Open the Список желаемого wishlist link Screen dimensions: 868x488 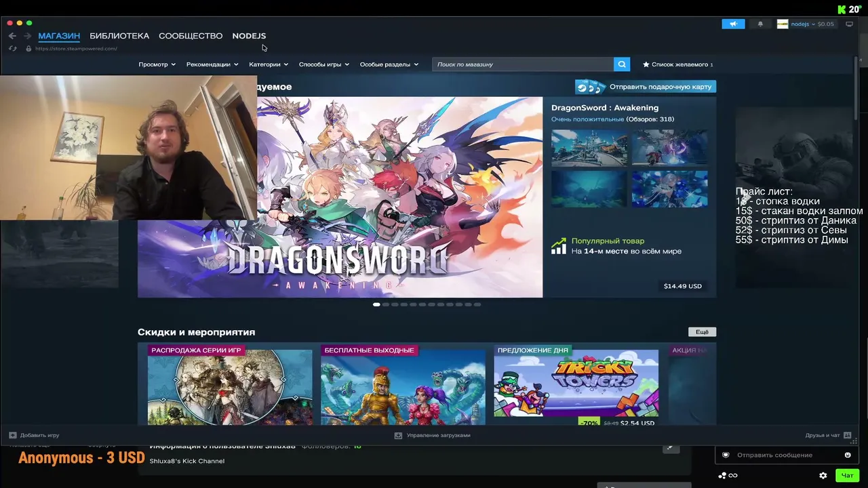(679, 64)
